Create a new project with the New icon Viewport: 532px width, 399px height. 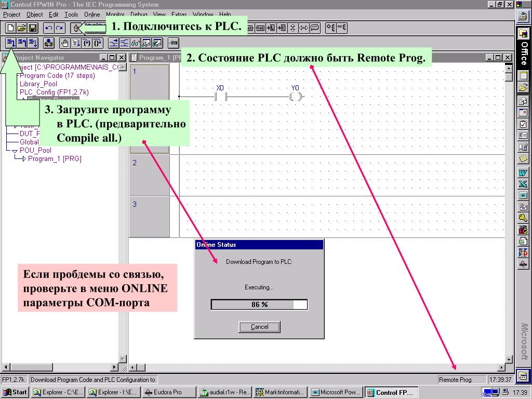click(10, 28)
